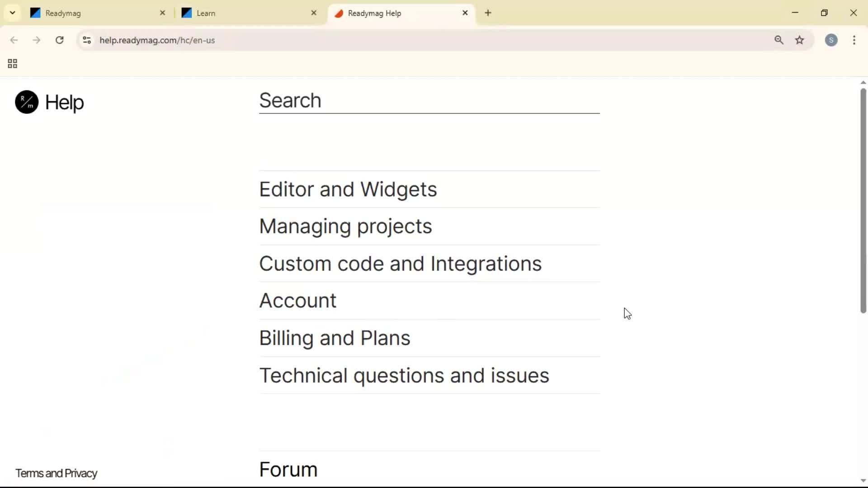868x488 pixels.
Task: Click inside the Search field
Action: [x=429, y=101]
